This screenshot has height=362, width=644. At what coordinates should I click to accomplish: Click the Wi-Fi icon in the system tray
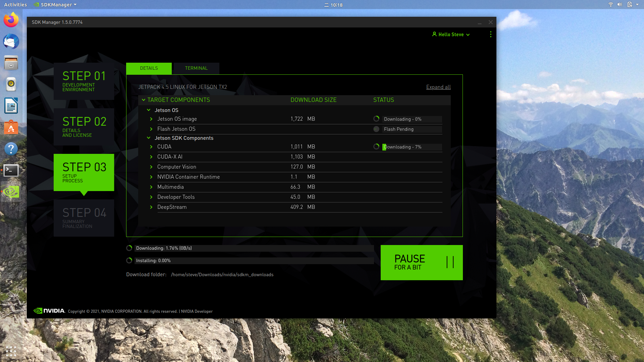610,5
